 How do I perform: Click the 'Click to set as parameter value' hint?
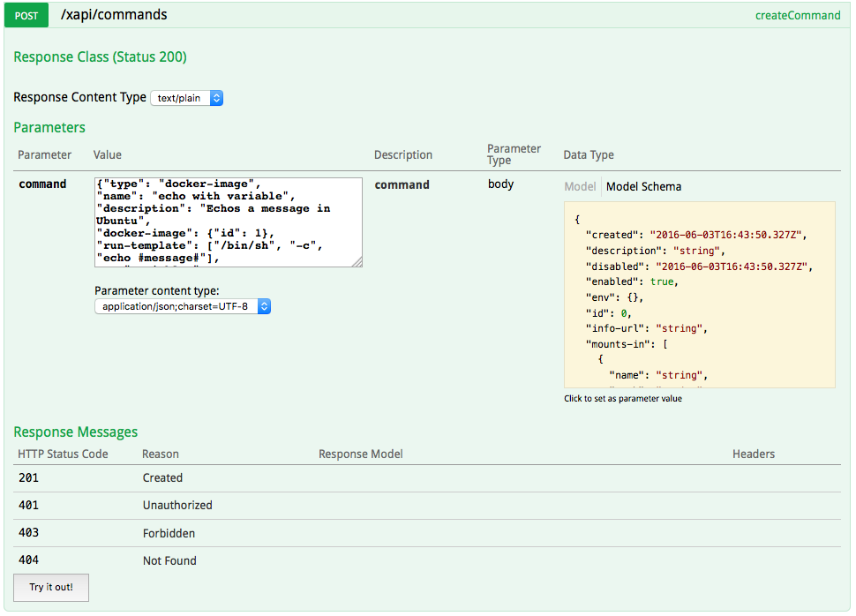click(x=622, y=399)
